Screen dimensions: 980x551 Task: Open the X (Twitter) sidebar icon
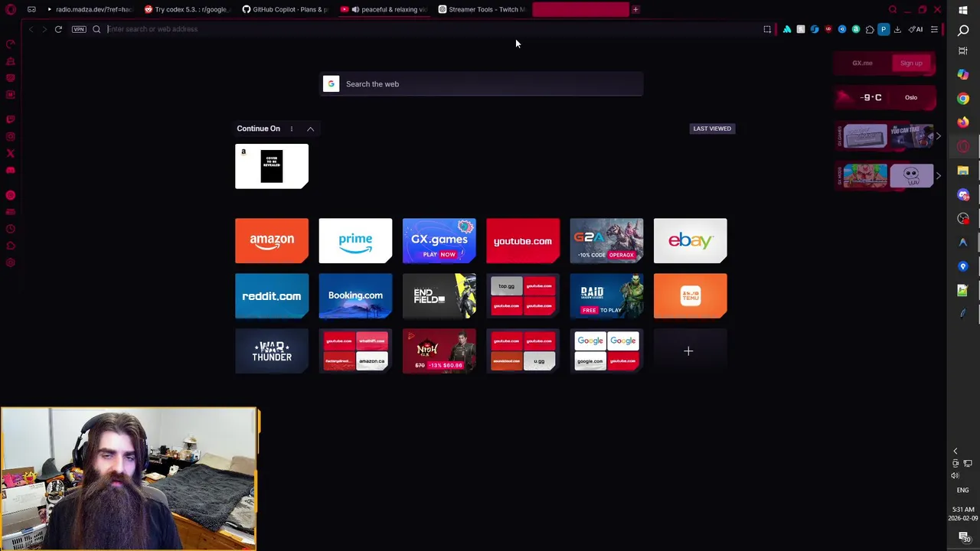[x=11, y=153]
